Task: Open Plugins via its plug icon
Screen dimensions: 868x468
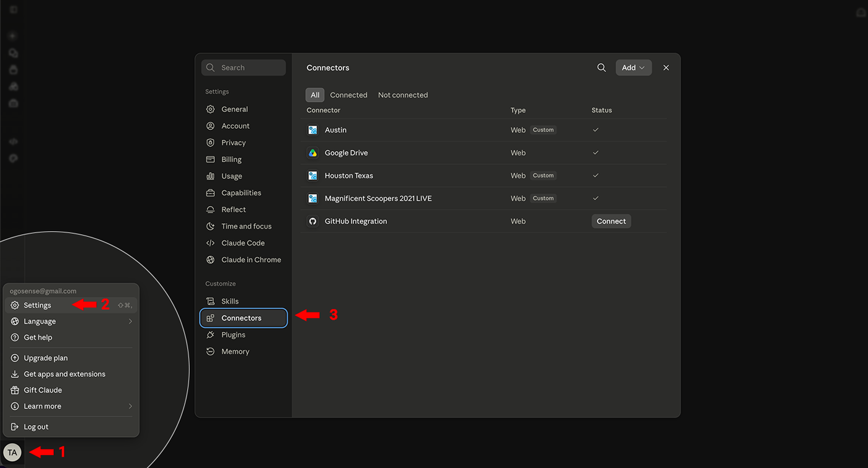Action: point(210,335)
